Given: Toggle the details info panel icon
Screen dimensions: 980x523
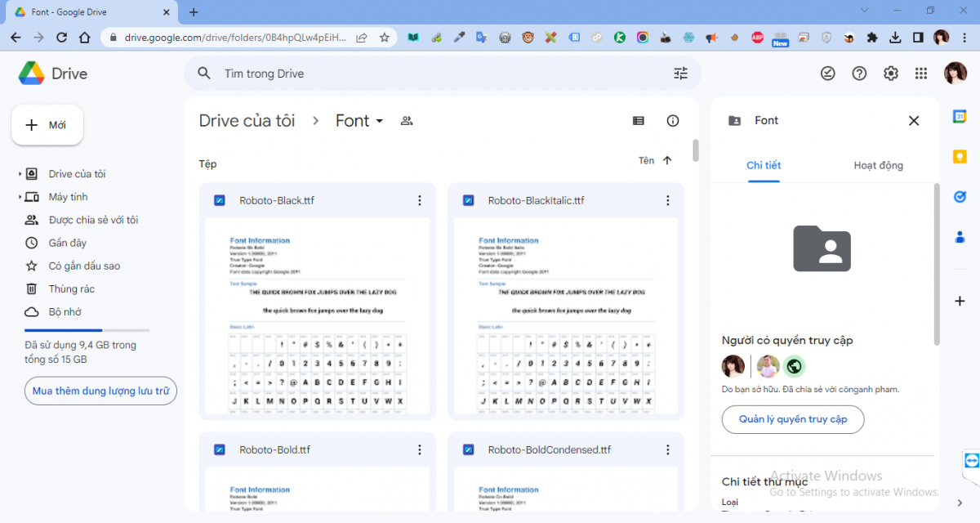Looking at the screenshot, I should point(673,121).
